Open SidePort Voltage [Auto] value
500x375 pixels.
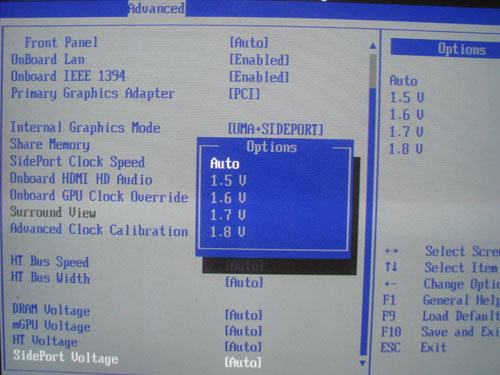pyautogui.click(x=243, y=362)
